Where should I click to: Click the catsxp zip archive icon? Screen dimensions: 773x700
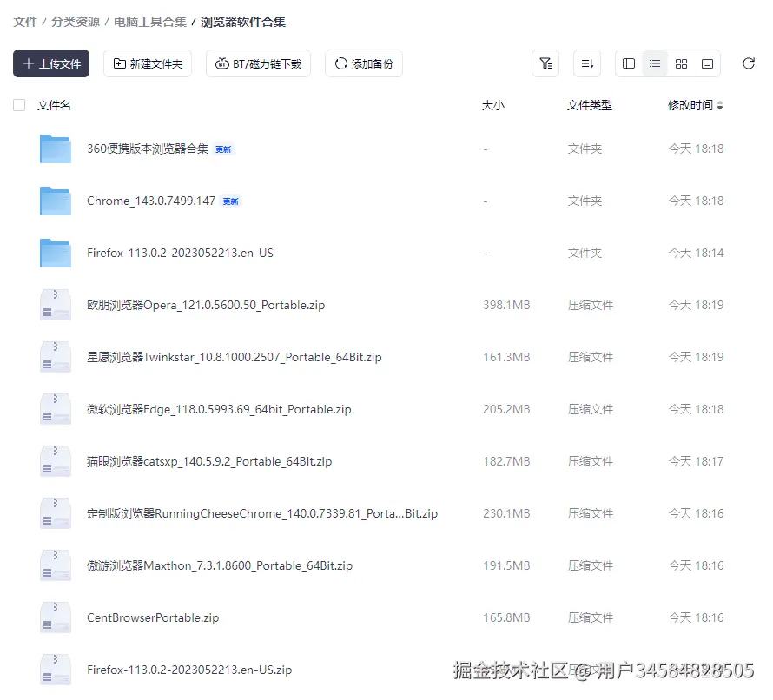56,461
